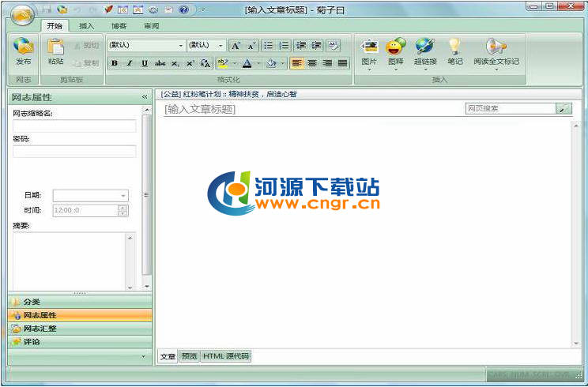The height and width of the screenshot is (387, 588).
Task: Click the 粘贴 paste button
Action: tap(55, 53)
